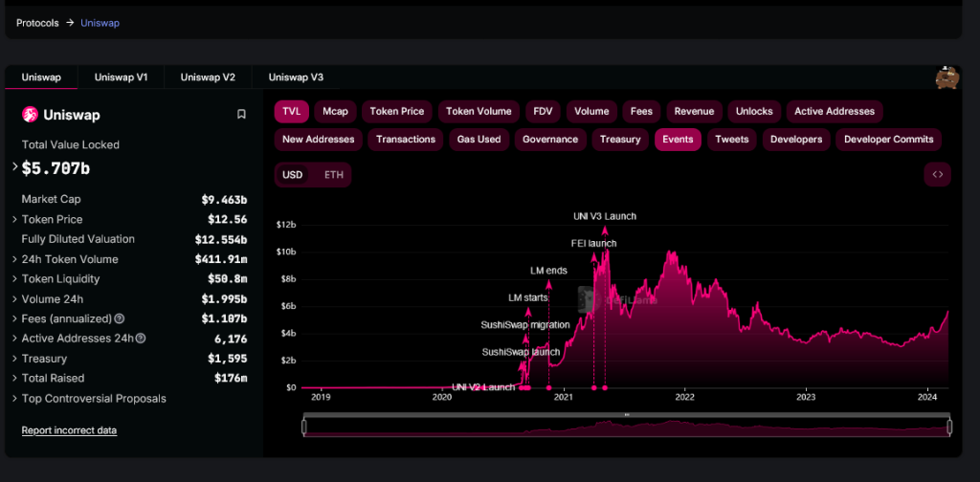Click the Uniswap unicorn logo
The width and height of the screenshot is (980, 482).
[x=30, y=114]
